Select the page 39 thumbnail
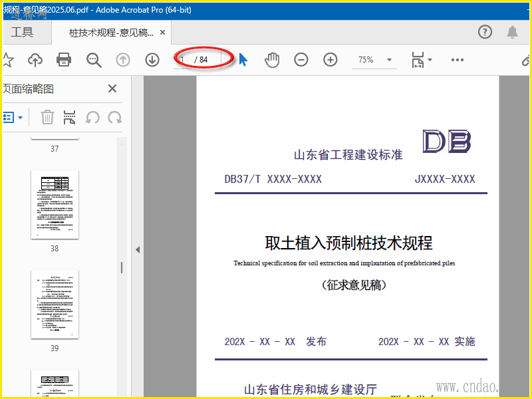 click(x=55, y=305)
